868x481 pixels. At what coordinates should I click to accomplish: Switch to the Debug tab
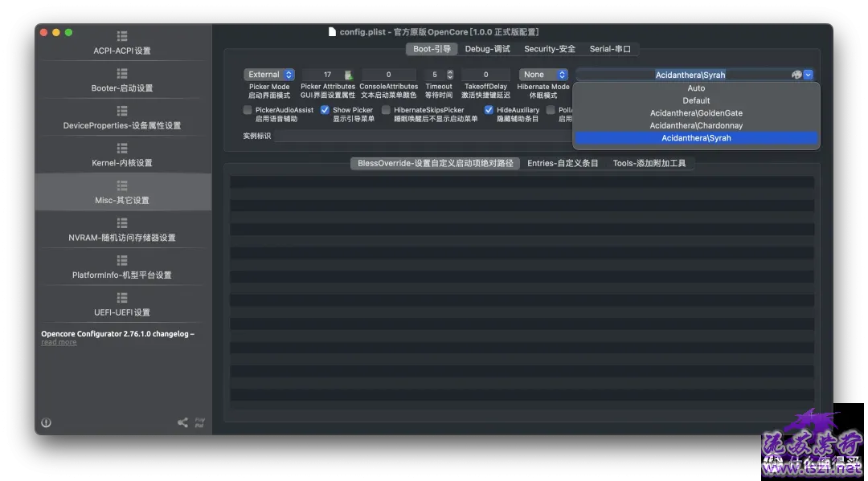coord(487,49)
